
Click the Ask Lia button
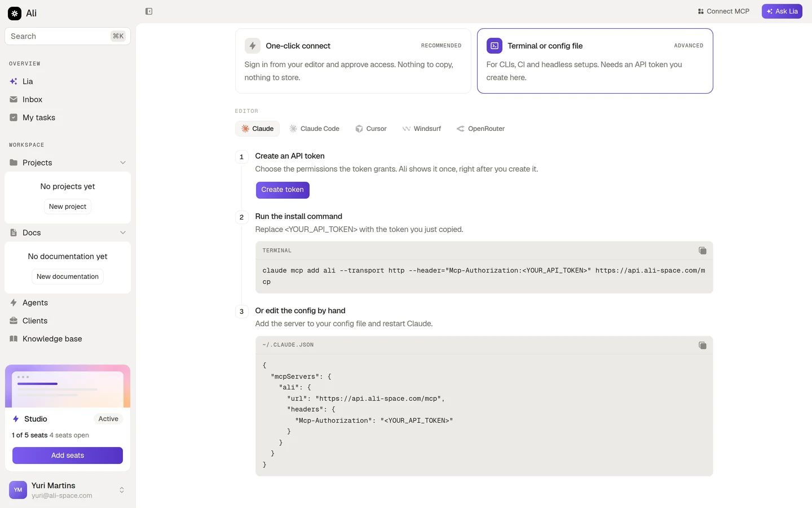coord(782,11)
